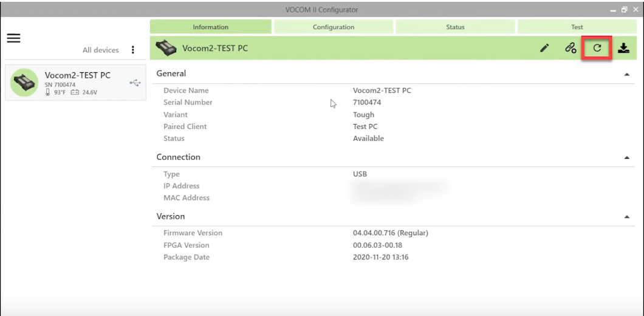Click the download firmware icon
Screen dimensions: 644x316
click(623, 48)
